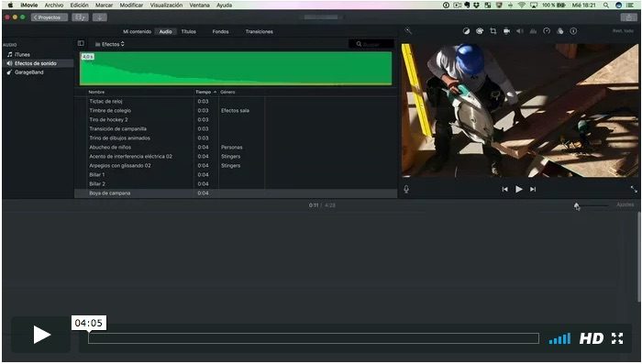Toggle viewer fullscreen arrows icon
The width and height of the screenshot is (642, 364).
pyautogui.click(x=634, y=189)
